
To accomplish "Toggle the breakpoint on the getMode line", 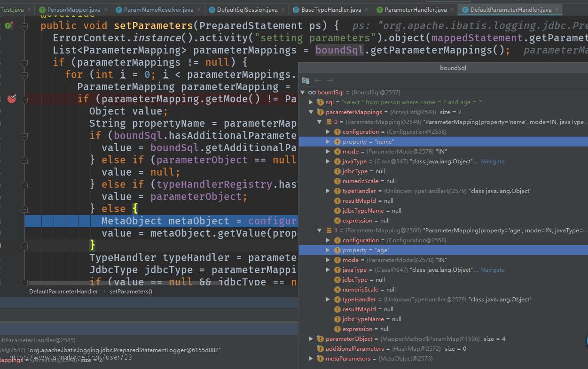I will 12,99.
